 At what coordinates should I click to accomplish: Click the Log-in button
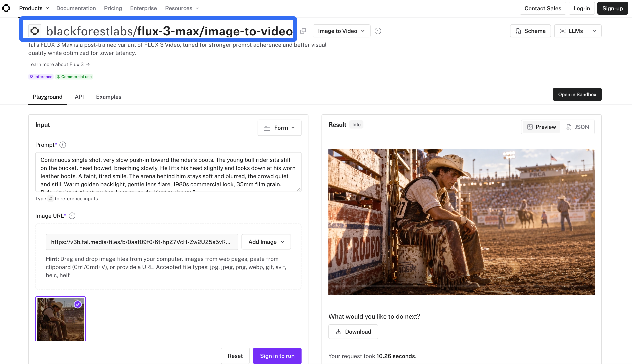[582, 8]
